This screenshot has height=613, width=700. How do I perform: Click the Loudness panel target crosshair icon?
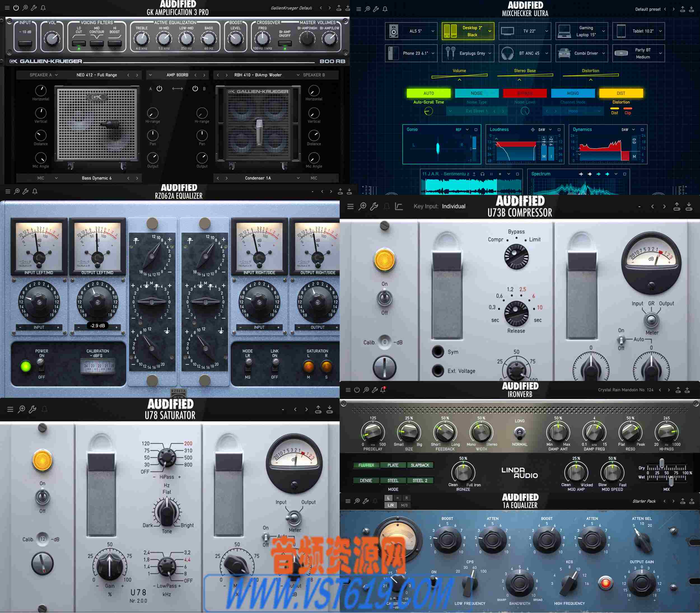coord(533,130)
